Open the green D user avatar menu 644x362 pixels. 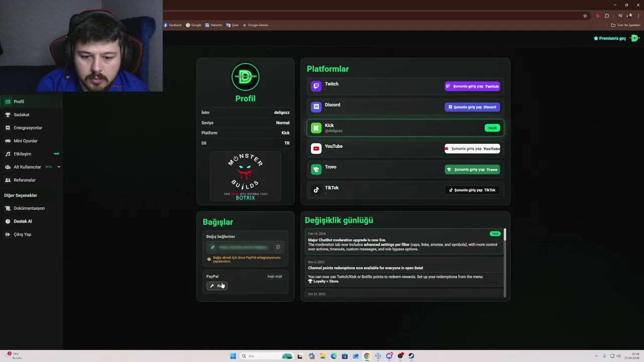click(634, 38)
